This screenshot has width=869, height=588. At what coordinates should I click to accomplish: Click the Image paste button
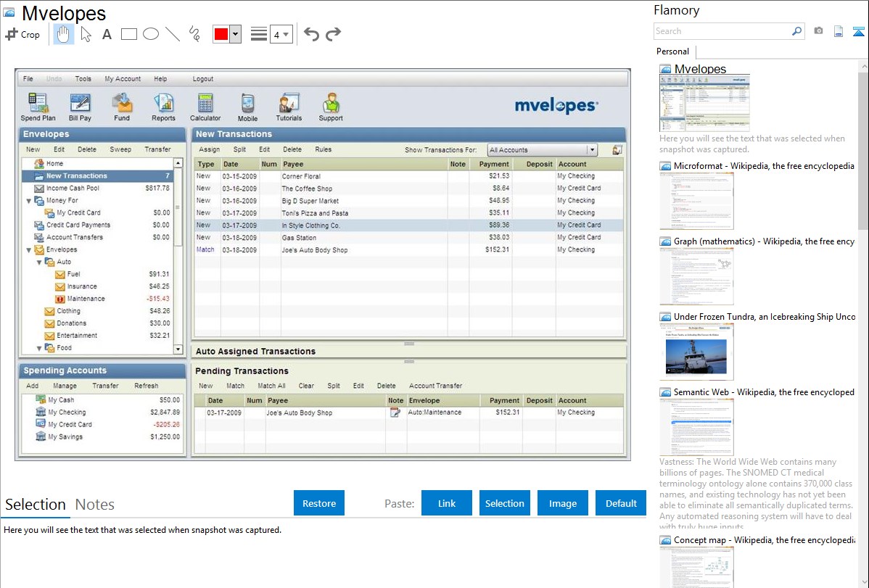pyautogui.click(x=563, y=503)
